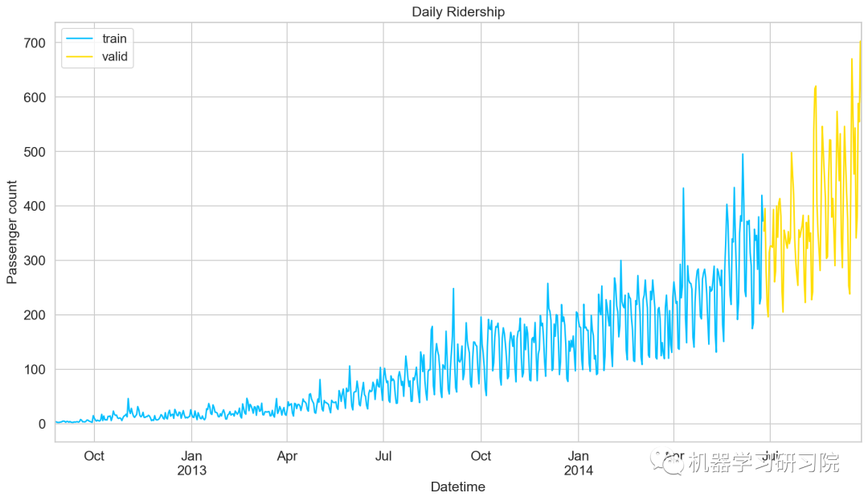
Task: Click the y-axis tick label 200
Action: tap(35, 315)
